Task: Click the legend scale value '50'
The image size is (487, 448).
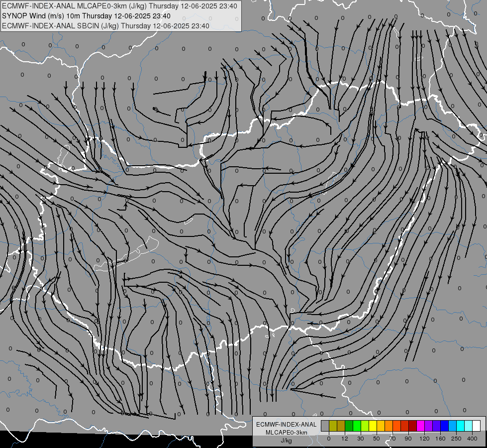Action: pyautogui.click(x=377, y=439)
